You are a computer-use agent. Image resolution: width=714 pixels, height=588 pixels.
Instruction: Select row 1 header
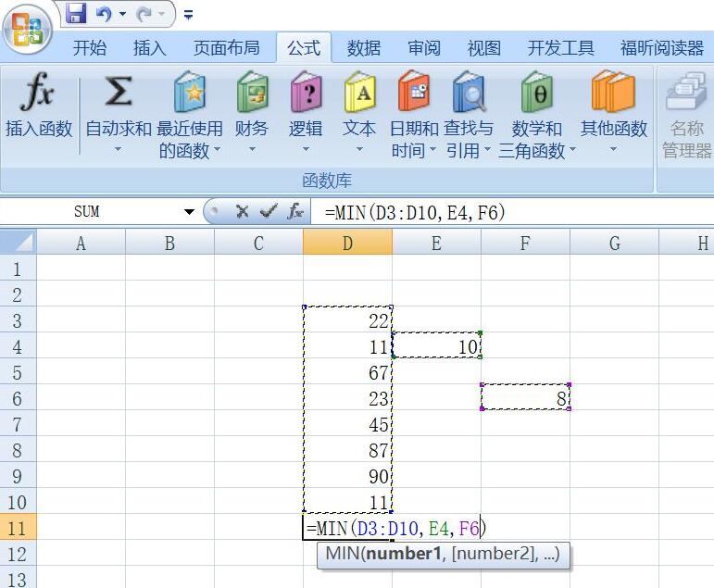pos(18,269)
